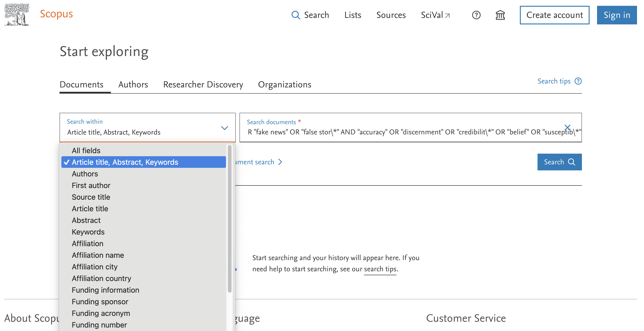Image resolution: width=644 pixels, height=331 pixels.
Task: Choose 'Affiliation country' from list
Action: (101, 278)
